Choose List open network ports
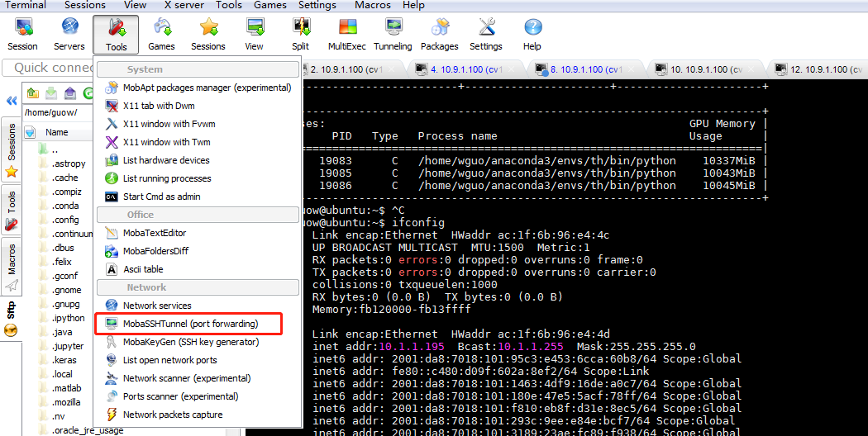The width and height of the screenshot is (868, 436). [x=198, y=360]
